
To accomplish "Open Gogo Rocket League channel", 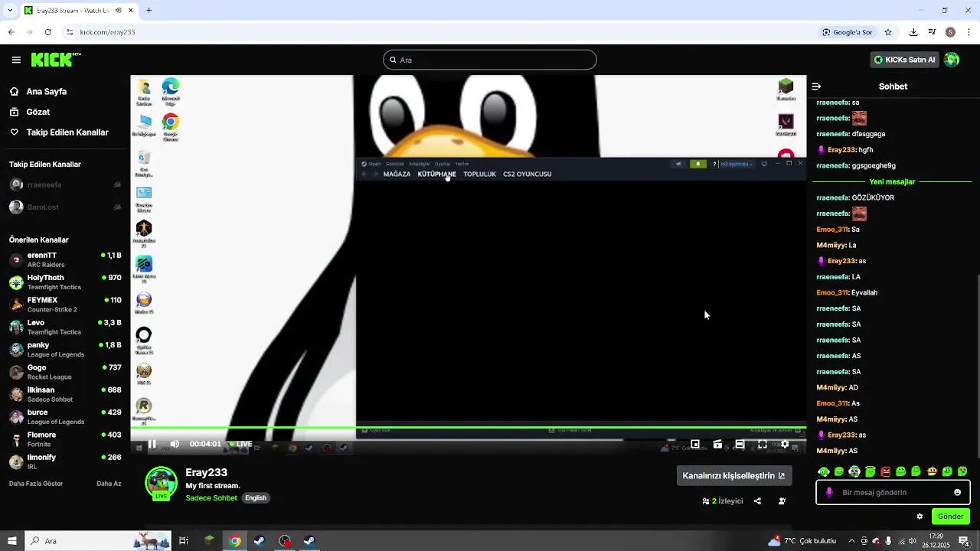I will pos(65,372).
